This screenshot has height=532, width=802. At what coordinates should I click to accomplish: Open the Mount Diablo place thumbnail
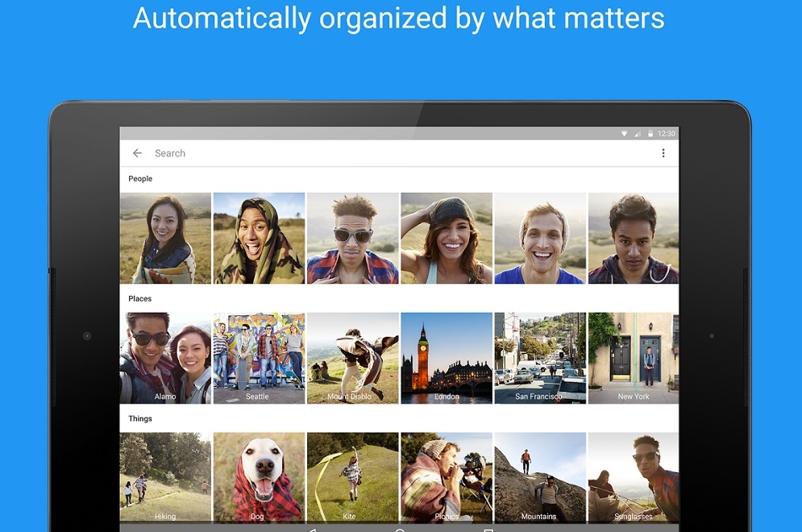(x=353, y=358)
